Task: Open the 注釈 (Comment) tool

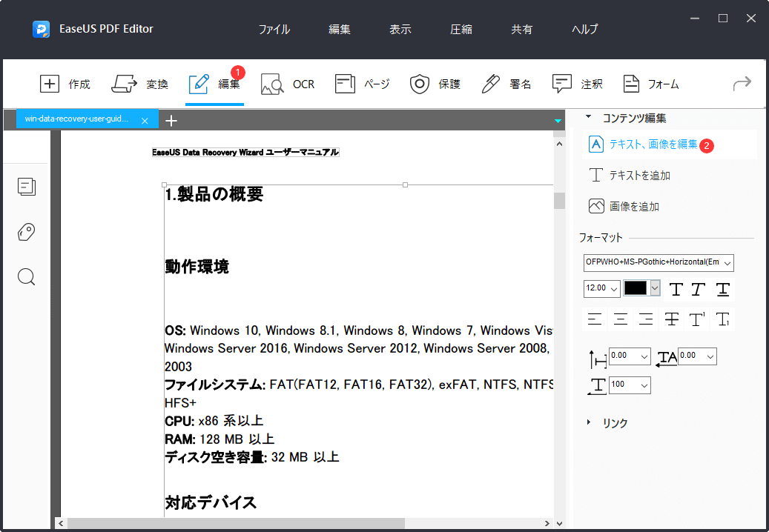Action: [x=578, y=84]
